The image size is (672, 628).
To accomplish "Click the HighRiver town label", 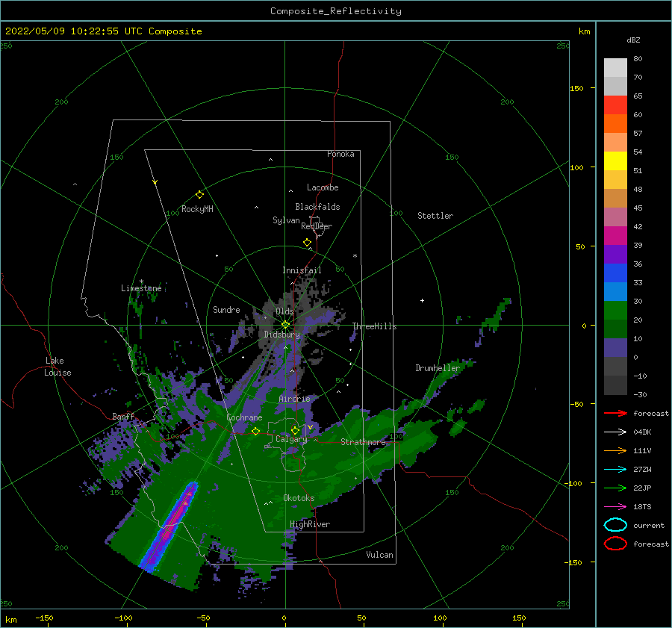I will [x=310, y=524].
